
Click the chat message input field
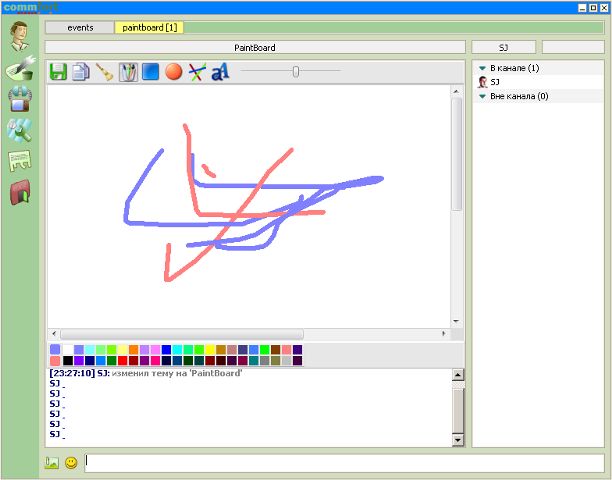click(345, 462)
